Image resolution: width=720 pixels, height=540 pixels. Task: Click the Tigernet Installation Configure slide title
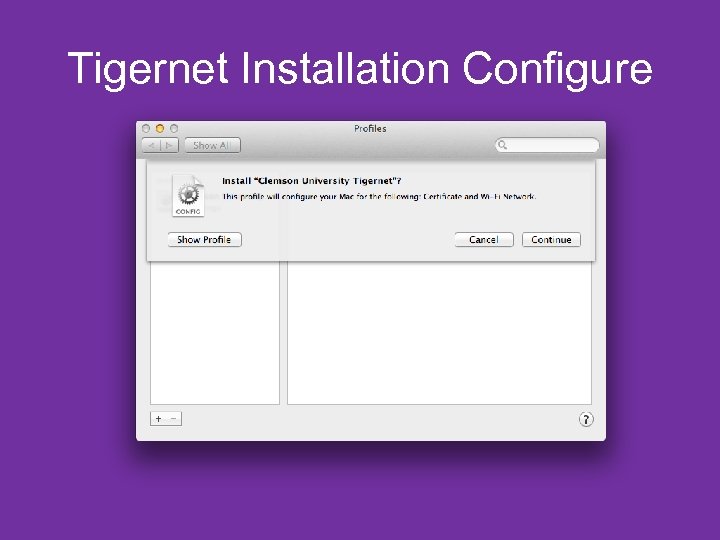coord(360,69)
